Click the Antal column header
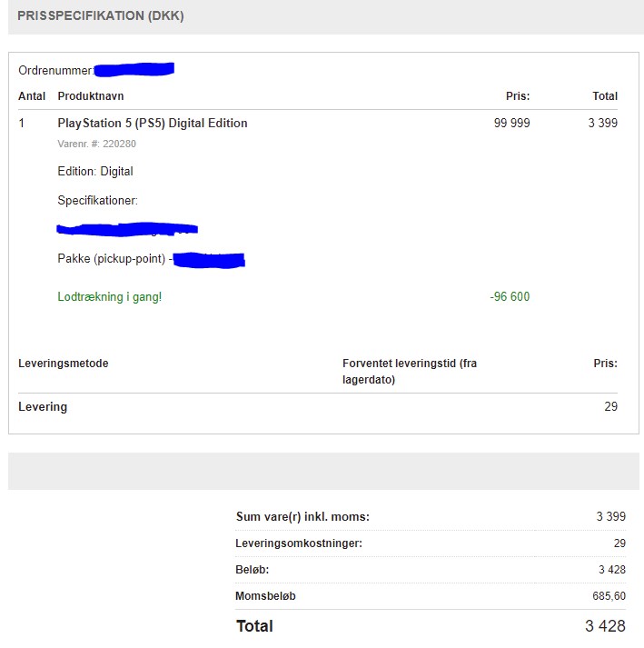 click(x=32, y=96)
